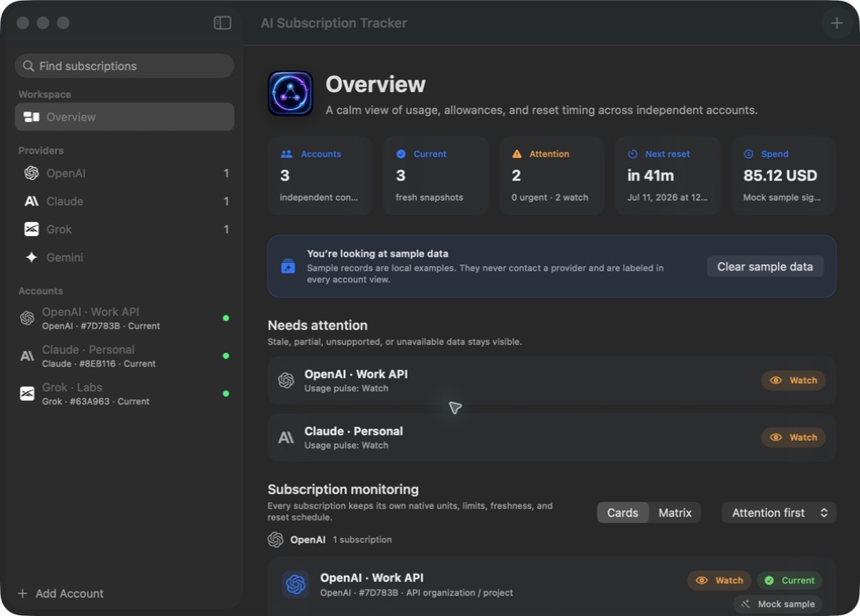Open Claude · Personal attention row

(552, 437)
